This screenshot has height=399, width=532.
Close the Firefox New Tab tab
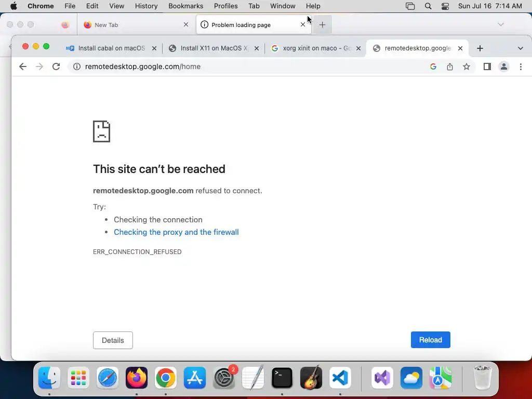pyautogui.click(x=186, y=24)
